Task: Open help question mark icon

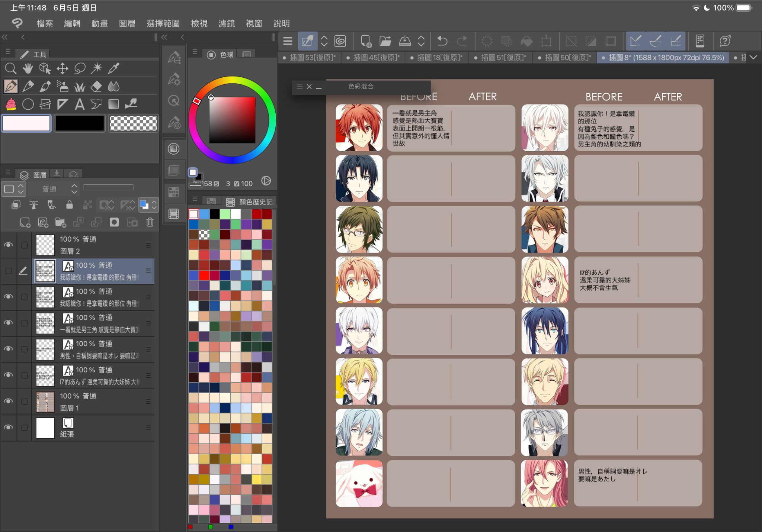Action: click(x=725, y=41)
